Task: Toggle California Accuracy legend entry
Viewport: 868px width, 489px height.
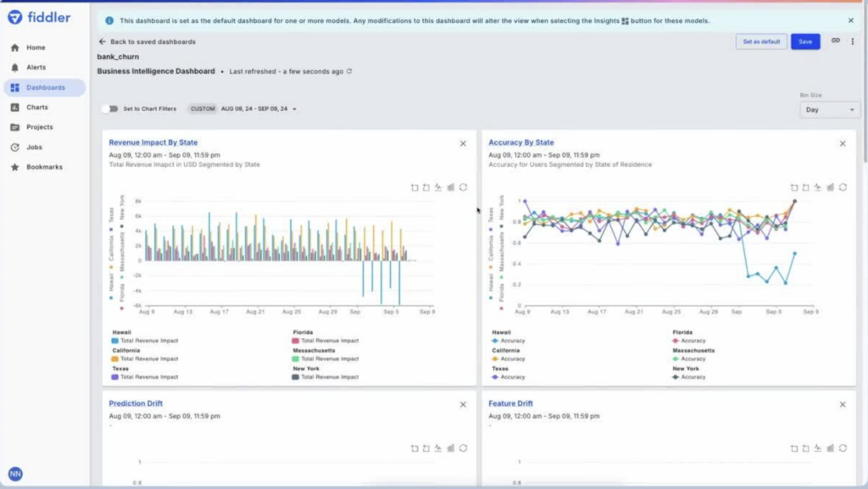Action: 509,359
